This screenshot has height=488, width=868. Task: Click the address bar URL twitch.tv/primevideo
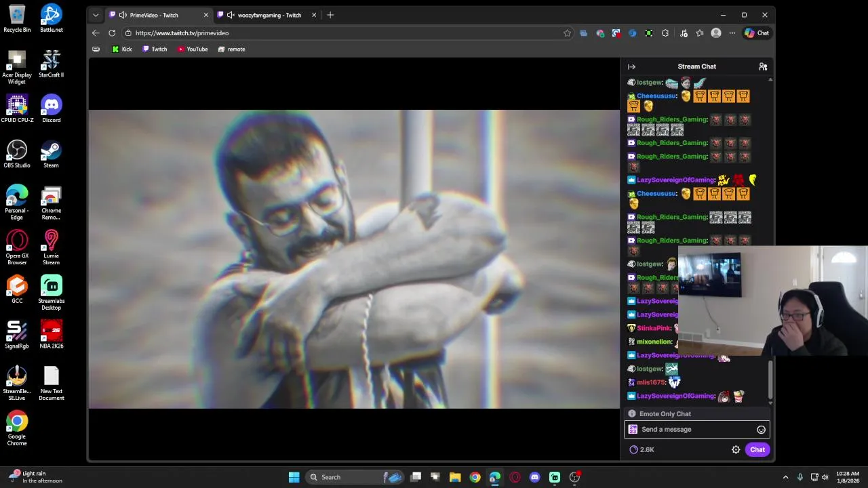click(182, 33)
